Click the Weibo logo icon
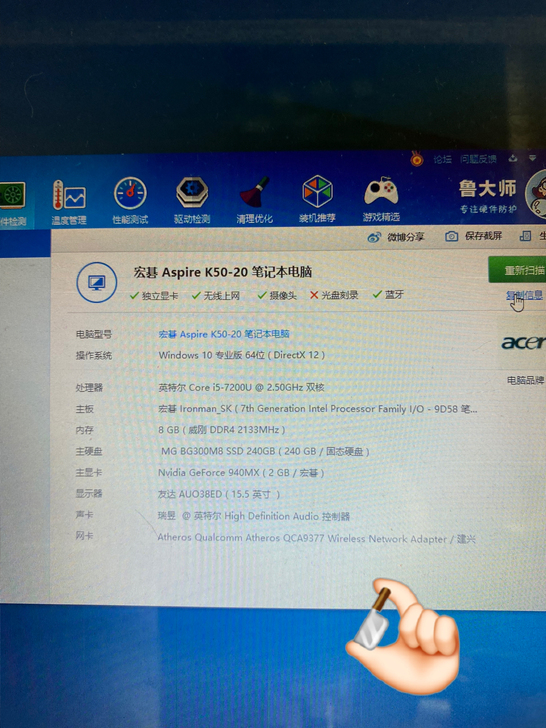The height and width of the screenshot is (728, 546). 374,237
